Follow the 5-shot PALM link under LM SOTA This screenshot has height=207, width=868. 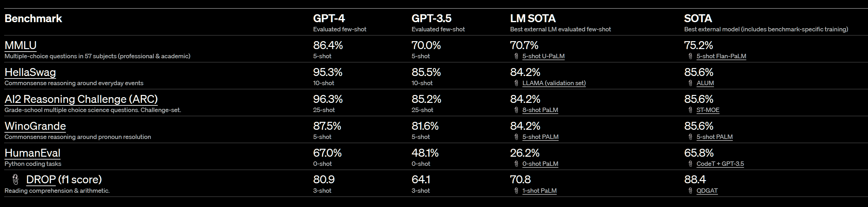pos(540,137)
